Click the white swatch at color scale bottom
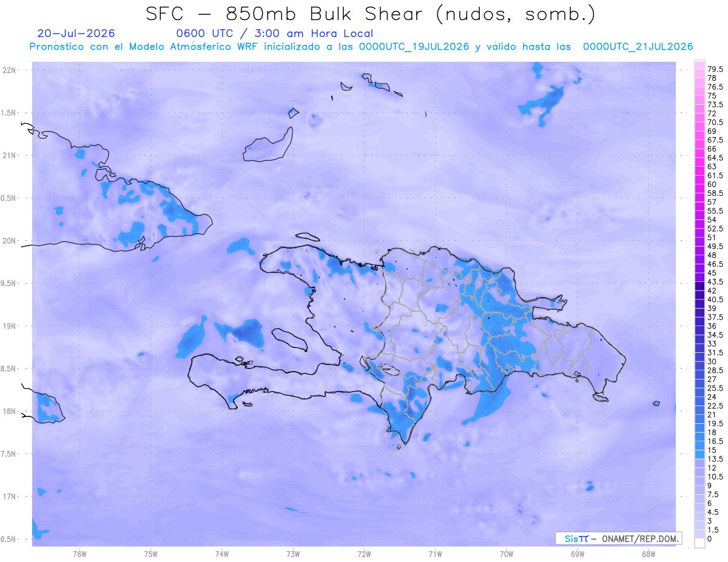 click(699, 543)
